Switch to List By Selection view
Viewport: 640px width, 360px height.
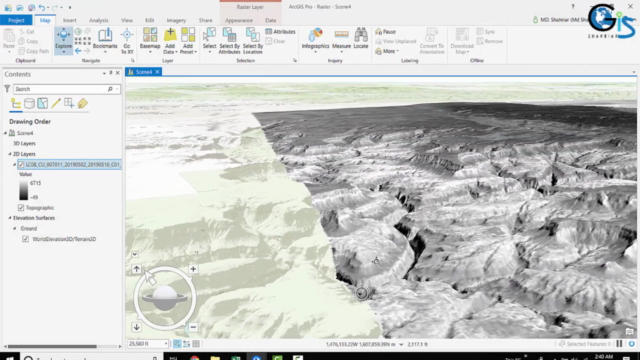(x=42, y=104)
